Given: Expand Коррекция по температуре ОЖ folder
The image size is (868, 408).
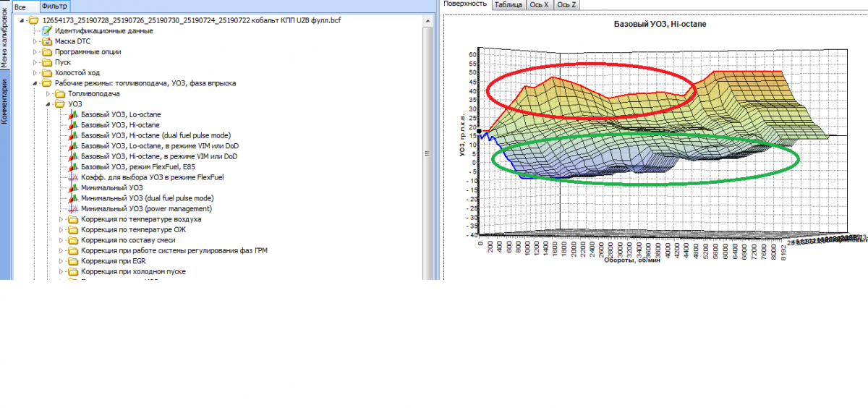Looking at the screenshot, I should click(x=61, y=229).
